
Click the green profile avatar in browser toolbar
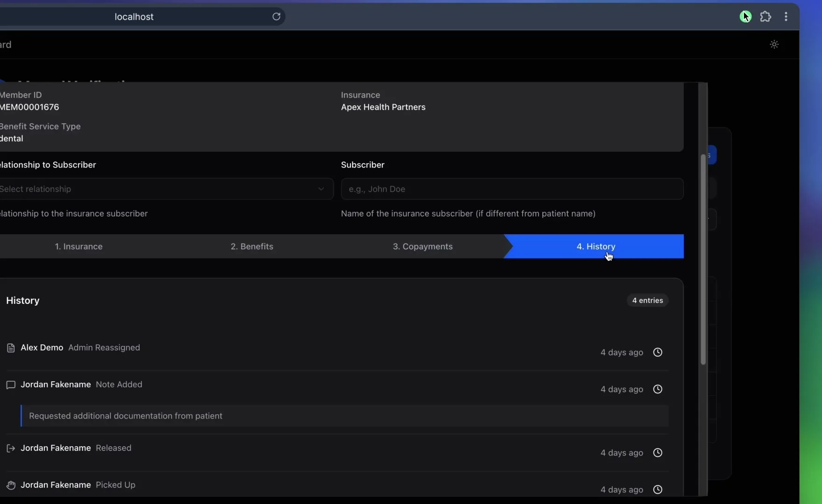746,16
